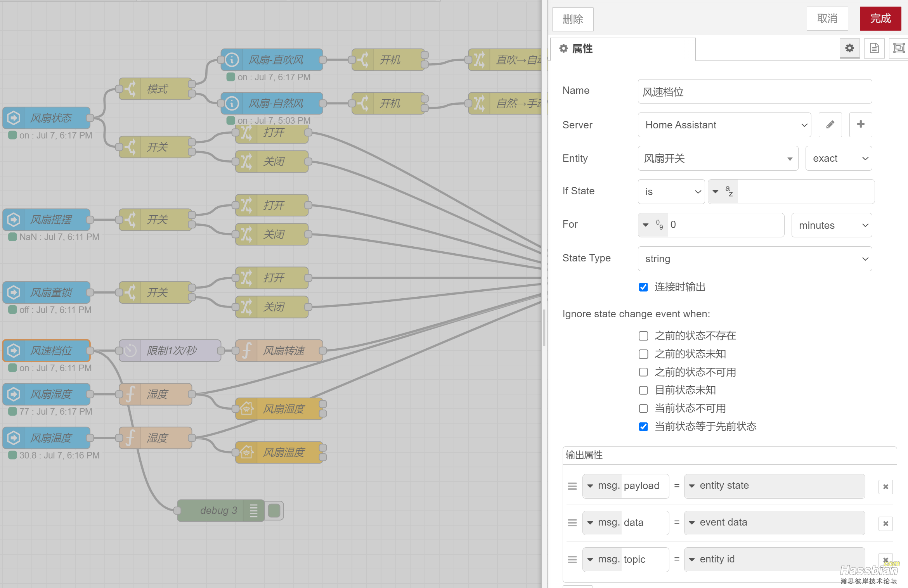Select the blue 风扇温度 state node
This screenshot has height=588, width=908.
click(47, 438)
